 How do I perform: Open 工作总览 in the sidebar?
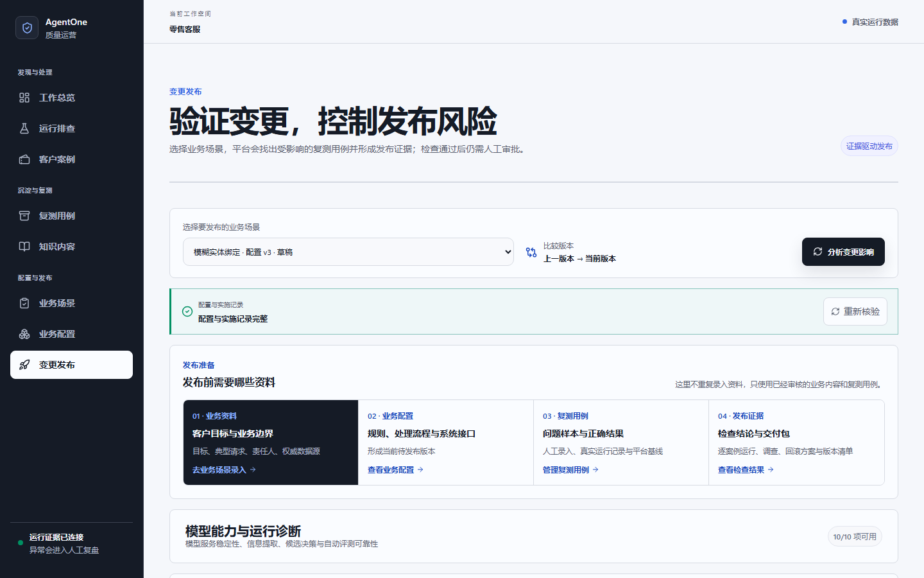(x=71, y=98)
